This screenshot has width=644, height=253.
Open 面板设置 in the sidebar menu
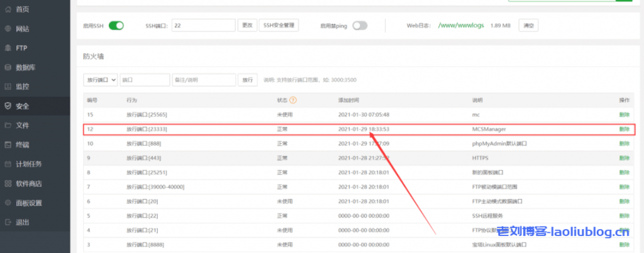click(29, 203)
